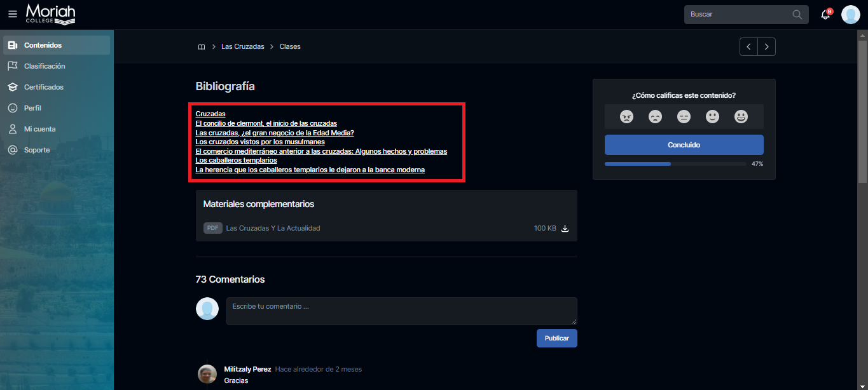Open the user avatar in top bar
The height and width of the screenshot is (390, 868).
coord(850,14)
